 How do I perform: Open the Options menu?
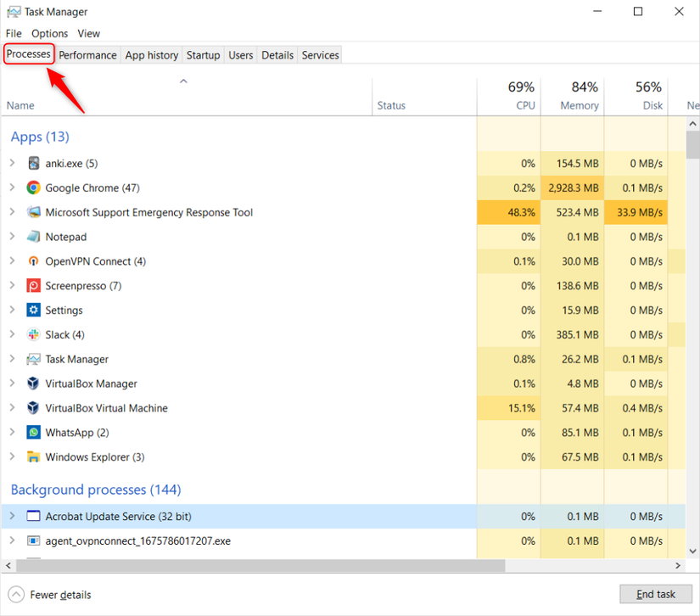point(49,33)
